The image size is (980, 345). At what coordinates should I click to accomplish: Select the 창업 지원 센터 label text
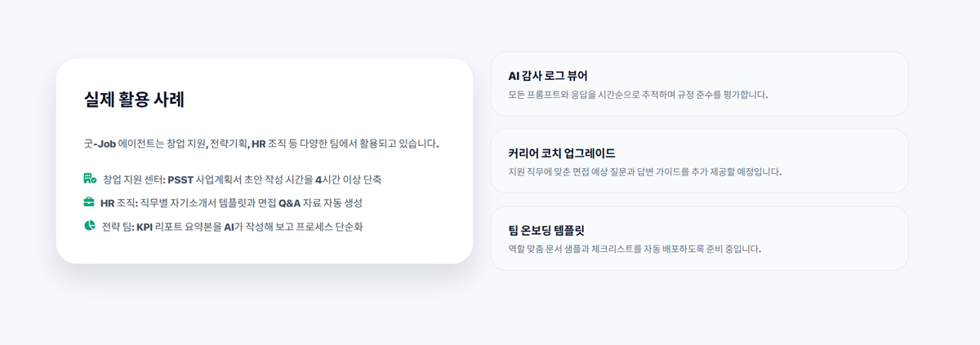click(134, 179)
